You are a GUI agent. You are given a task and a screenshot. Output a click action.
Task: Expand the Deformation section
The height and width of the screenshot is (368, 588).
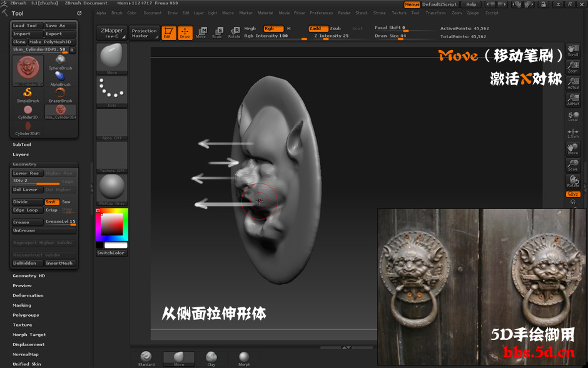pos(28,295)
